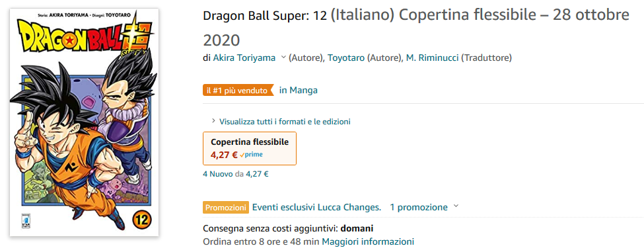Expand the '1 promozione' dropdown
The height and width of the screenshot is (250, 644).
[x=424, y=207]
